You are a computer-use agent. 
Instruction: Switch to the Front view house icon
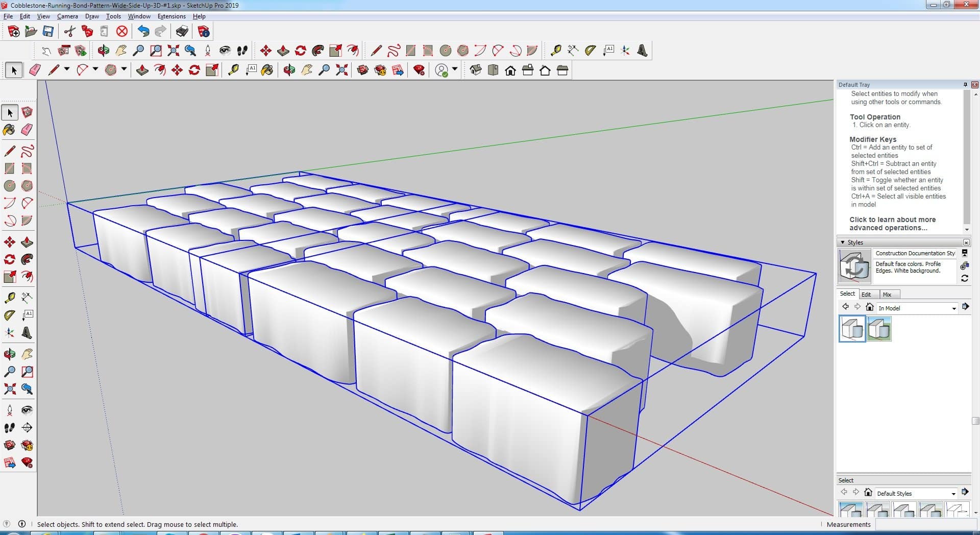pyautogui.click(x=510, y=70)
